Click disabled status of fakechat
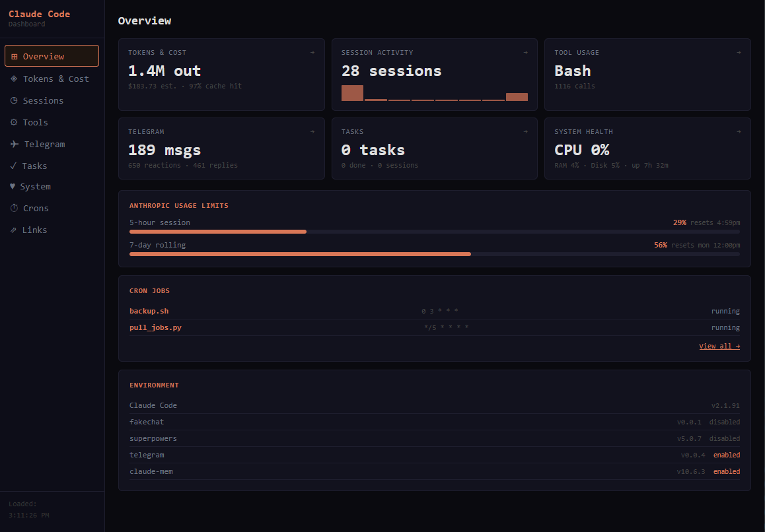 [725, 422]
